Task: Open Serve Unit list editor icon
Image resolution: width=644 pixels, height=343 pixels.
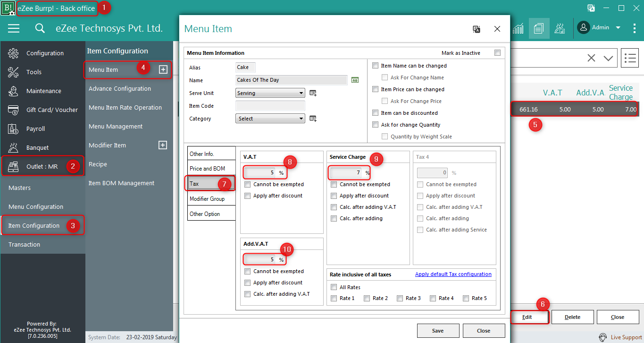Action: point(313,93)
